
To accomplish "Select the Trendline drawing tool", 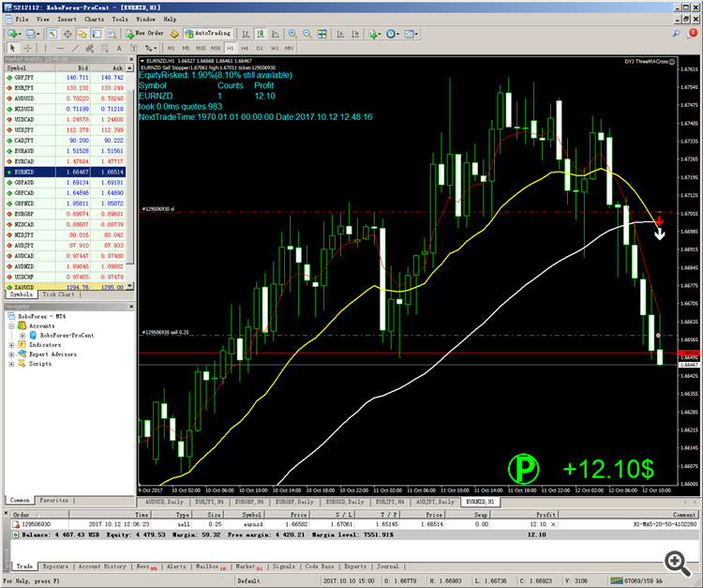I will (x=75, y=48).
